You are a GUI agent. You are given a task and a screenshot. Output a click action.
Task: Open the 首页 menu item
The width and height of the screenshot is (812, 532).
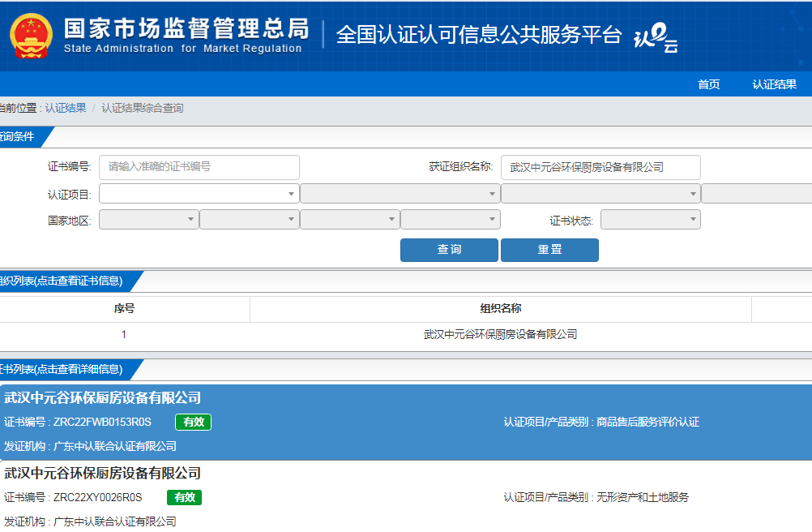708,84
